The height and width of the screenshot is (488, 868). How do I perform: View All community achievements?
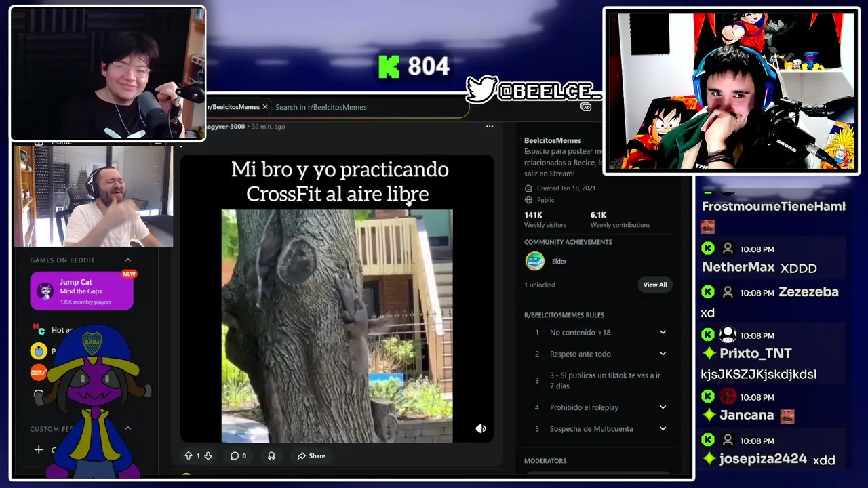655,285
